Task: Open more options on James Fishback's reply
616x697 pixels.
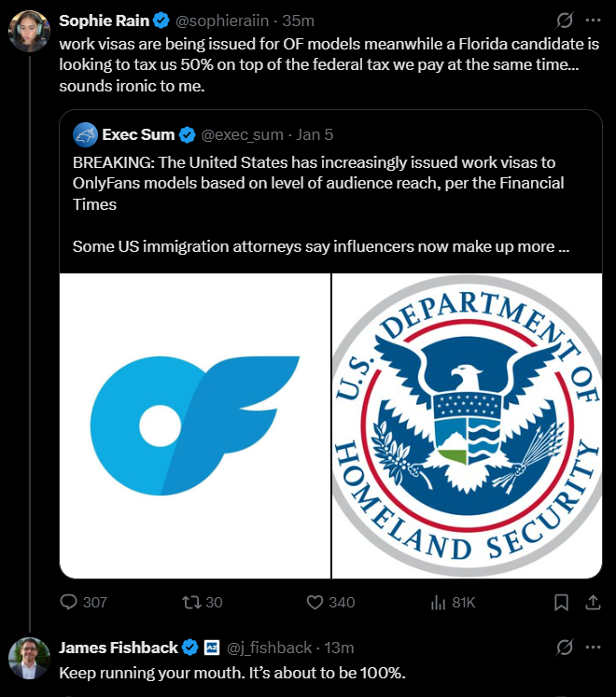Action: 593,647
